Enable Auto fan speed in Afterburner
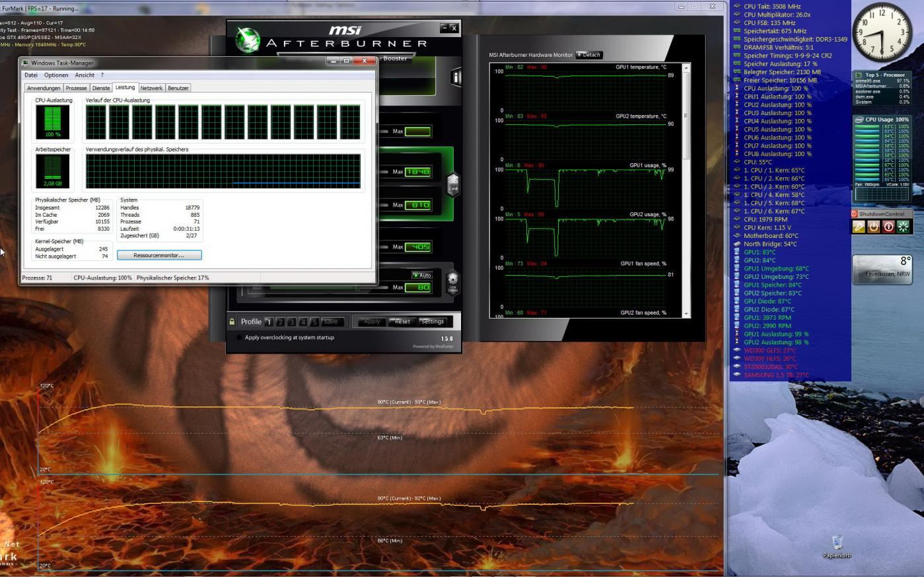The image size is (924, 577). 422,276
